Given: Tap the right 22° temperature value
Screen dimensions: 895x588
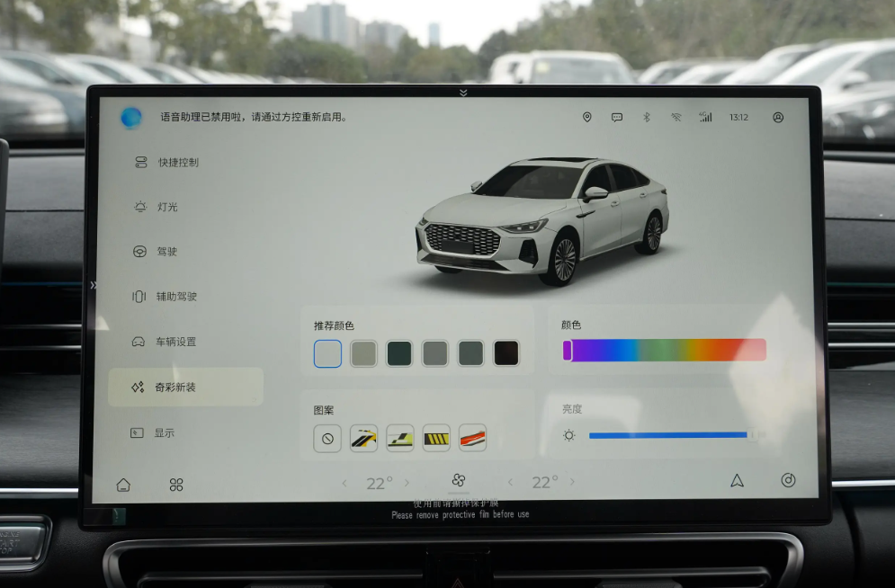Looking at the screenshot, I should [x=544, y=483].
